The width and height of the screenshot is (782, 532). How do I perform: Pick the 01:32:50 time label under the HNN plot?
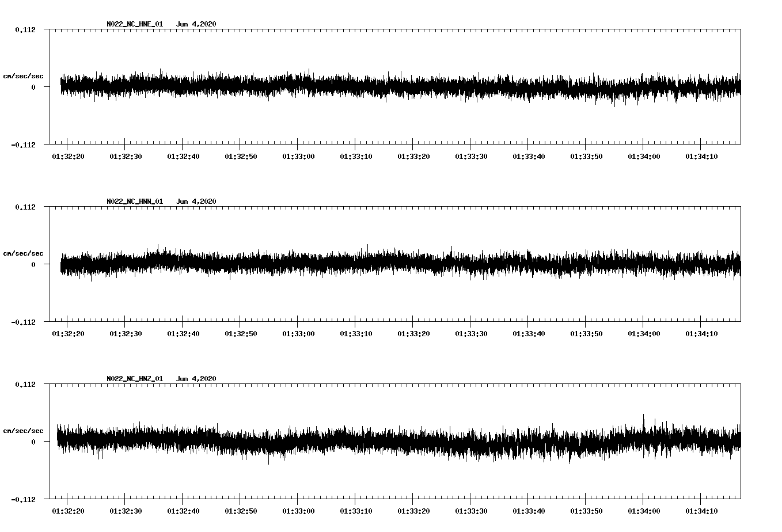point(241,334)
